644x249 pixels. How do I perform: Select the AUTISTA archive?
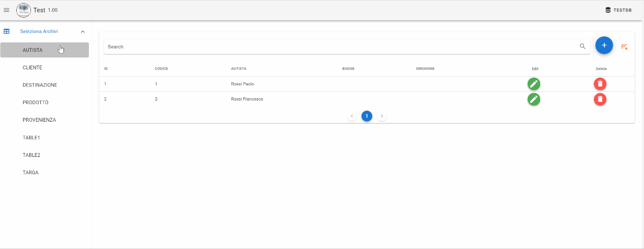pyautogui.click(x=45, y=50)
